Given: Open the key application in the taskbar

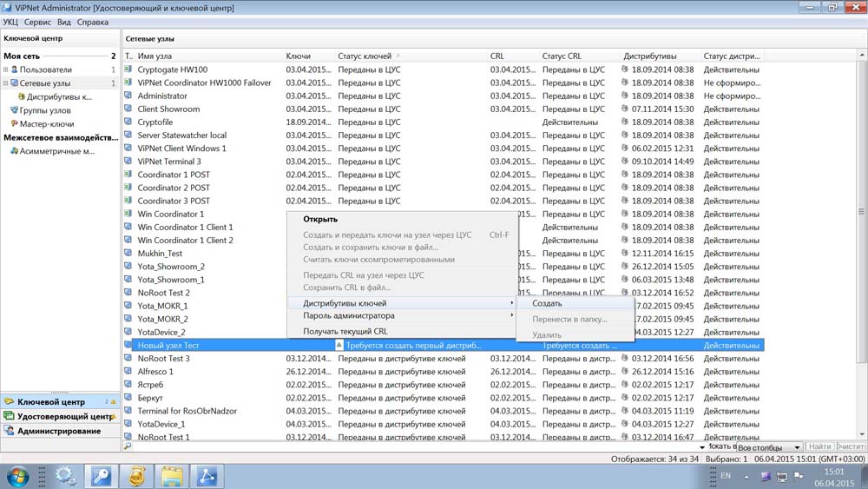Looking at the screenshot, I should click(101, 476).
